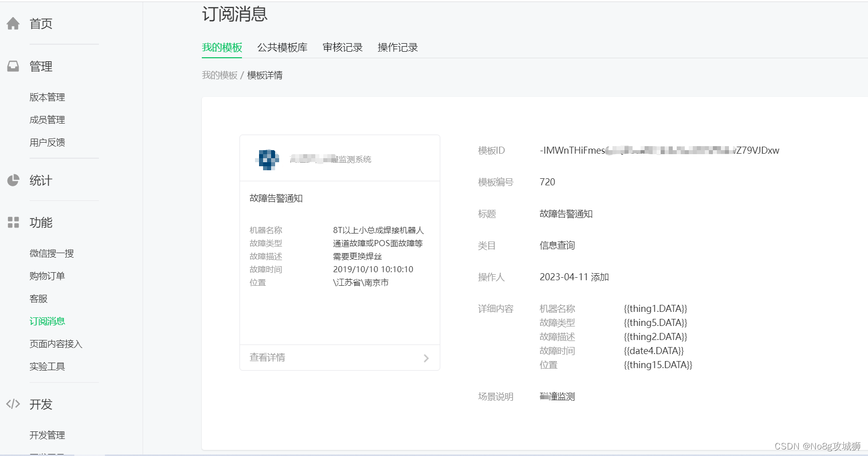This screenshot has height=456, width=868.
Task: Click the pixelated app avatar thumbnail
Action: tap(268, 160)
